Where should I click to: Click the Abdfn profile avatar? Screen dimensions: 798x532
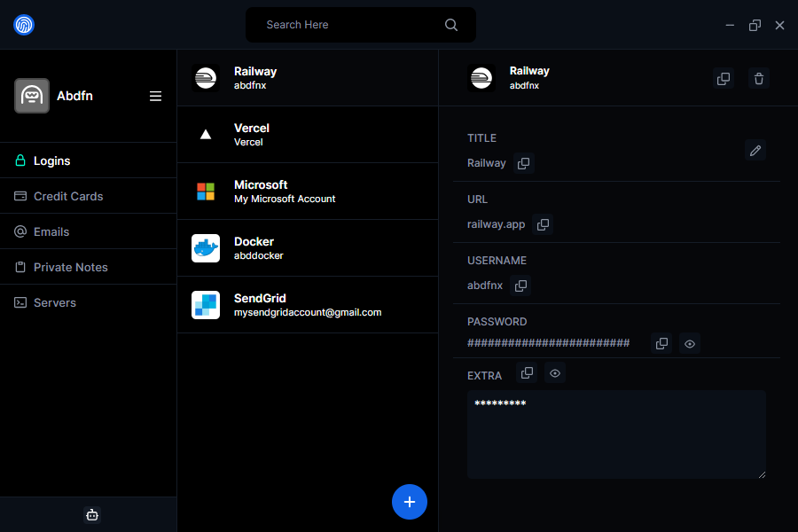(x=32, y=96)
